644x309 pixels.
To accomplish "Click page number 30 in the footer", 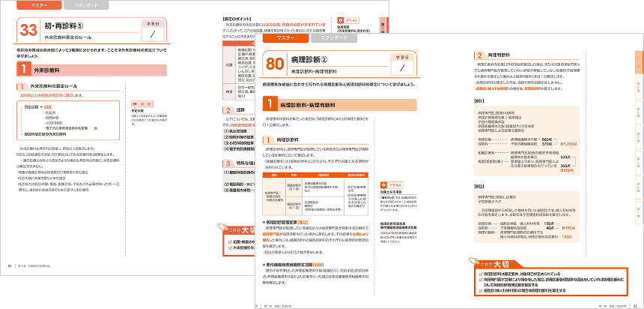I will click(x=10, y=265).
